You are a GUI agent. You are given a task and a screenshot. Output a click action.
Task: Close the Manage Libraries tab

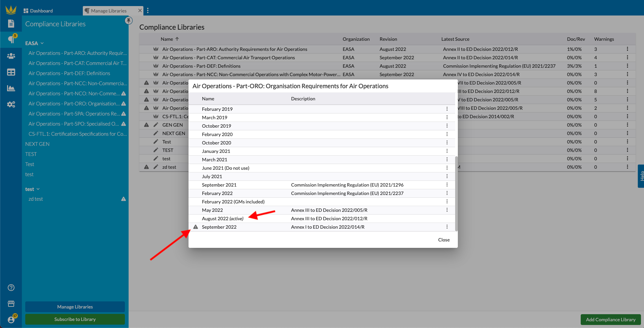tap(140, 10)
